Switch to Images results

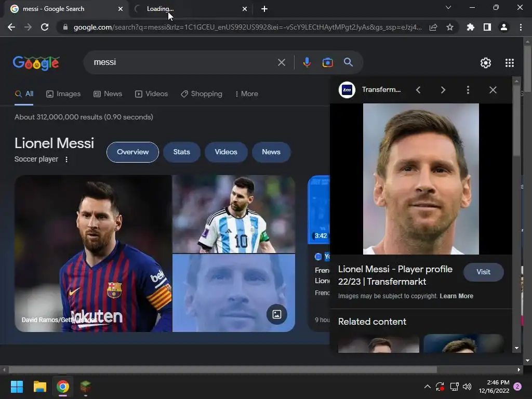click(63, 94)
